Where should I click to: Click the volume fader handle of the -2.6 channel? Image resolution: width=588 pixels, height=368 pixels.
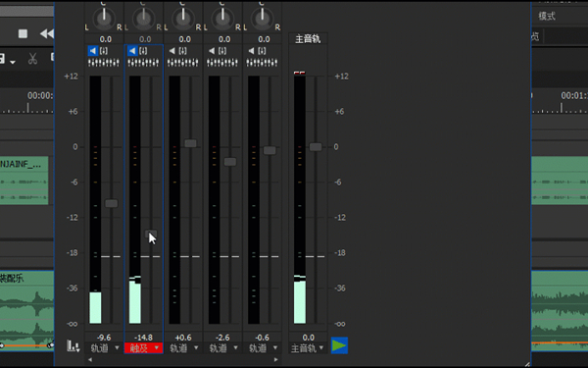(230, 162)
